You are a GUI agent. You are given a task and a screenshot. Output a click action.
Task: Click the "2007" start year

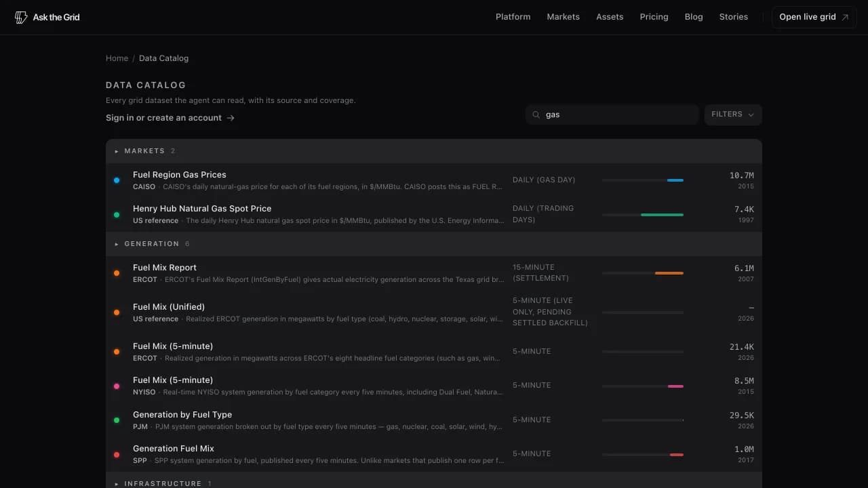[x=746, y=279]
